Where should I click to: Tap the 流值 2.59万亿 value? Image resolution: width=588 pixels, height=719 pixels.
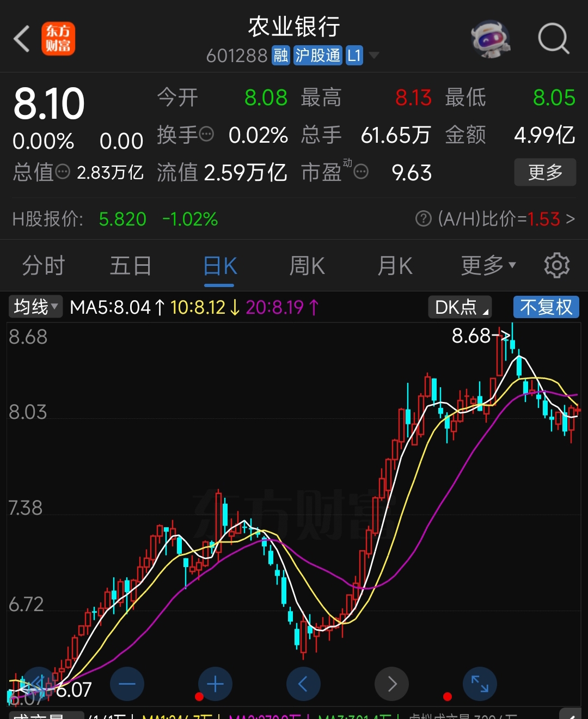pyautogui.click(x=245, y=172)
